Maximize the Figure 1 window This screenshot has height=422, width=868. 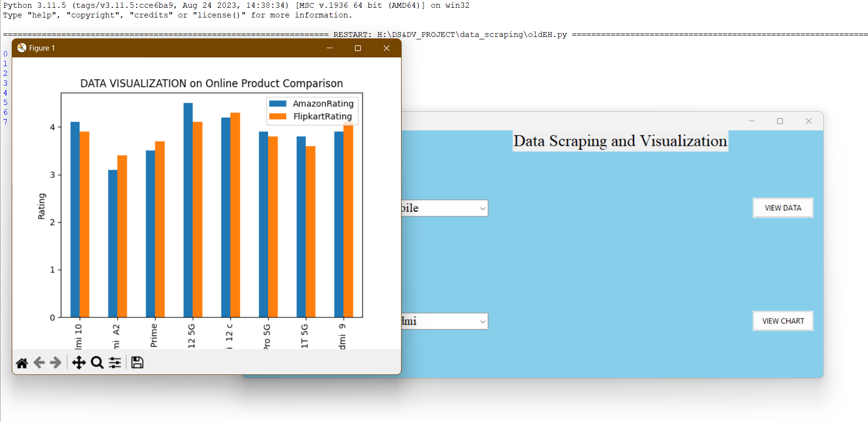tap(358, 48)
